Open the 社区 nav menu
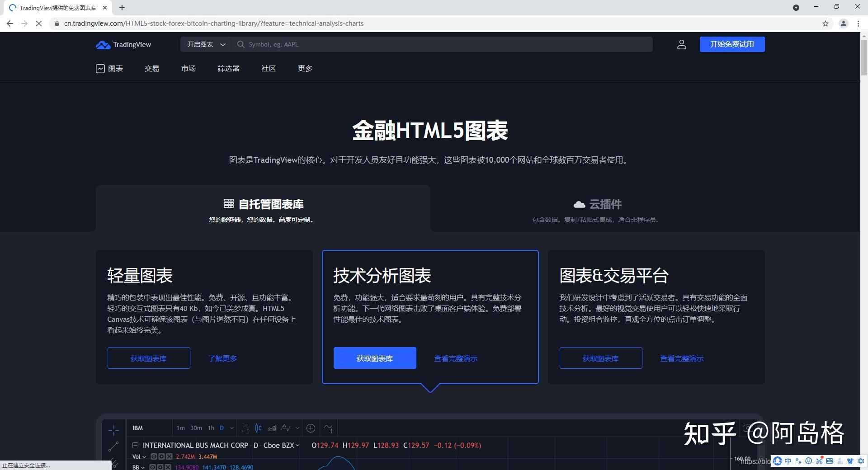 (x=269, y=69)
